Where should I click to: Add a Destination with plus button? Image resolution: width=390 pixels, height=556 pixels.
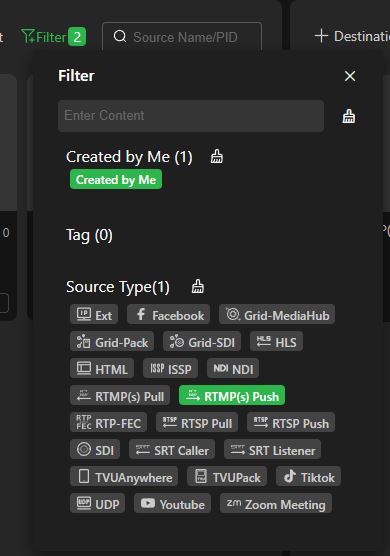pos(352,36)
